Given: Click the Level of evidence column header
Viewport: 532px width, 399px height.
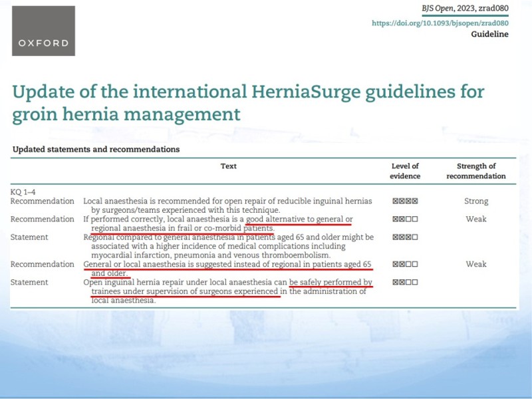Looking at the screenshot, I should (405, 171).
